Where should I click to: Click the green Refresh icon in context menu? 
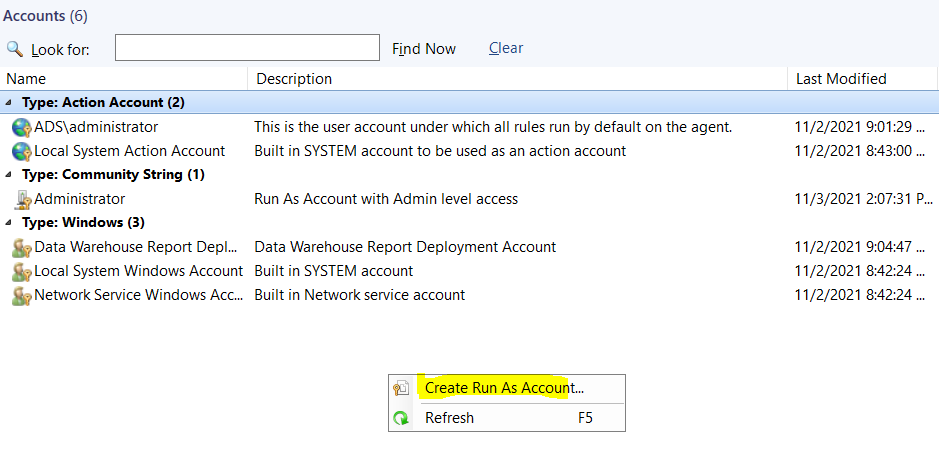(401, 418)
